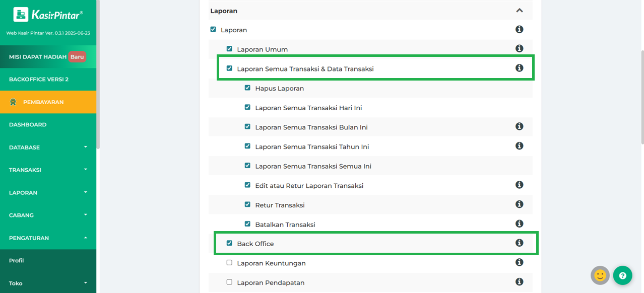Expand the Transaksi sidebar menu
The image size is (644, 293).
(48, 170)
